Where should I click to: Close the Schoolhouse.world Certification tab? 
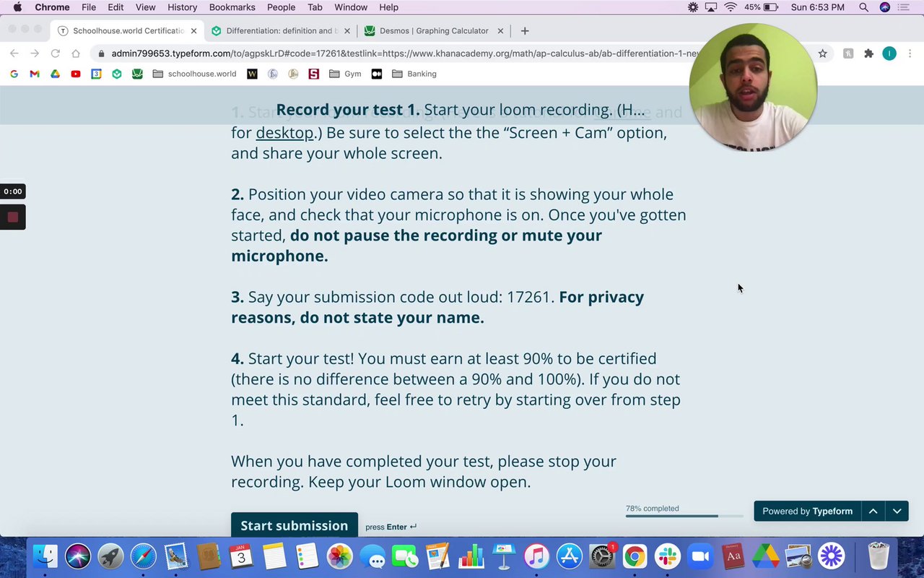click(x=193, y=31)
